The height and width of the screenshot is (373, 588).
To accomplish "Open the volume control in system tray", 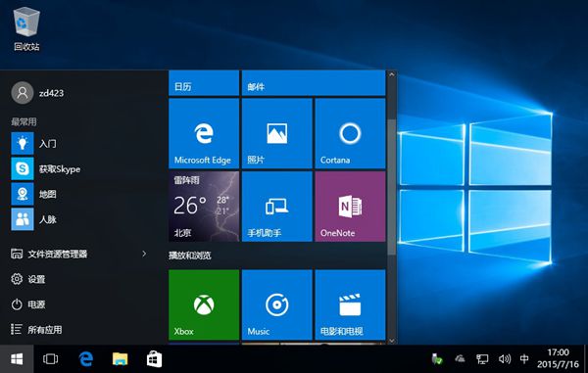I will (x=504, y=359).
